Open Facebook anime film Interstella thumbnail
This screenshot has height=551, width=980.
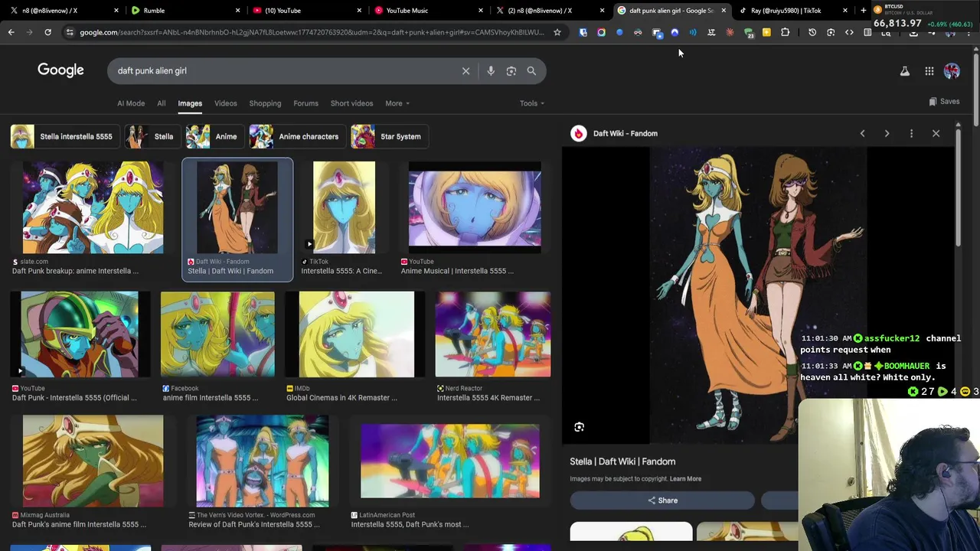pos(217,334)
